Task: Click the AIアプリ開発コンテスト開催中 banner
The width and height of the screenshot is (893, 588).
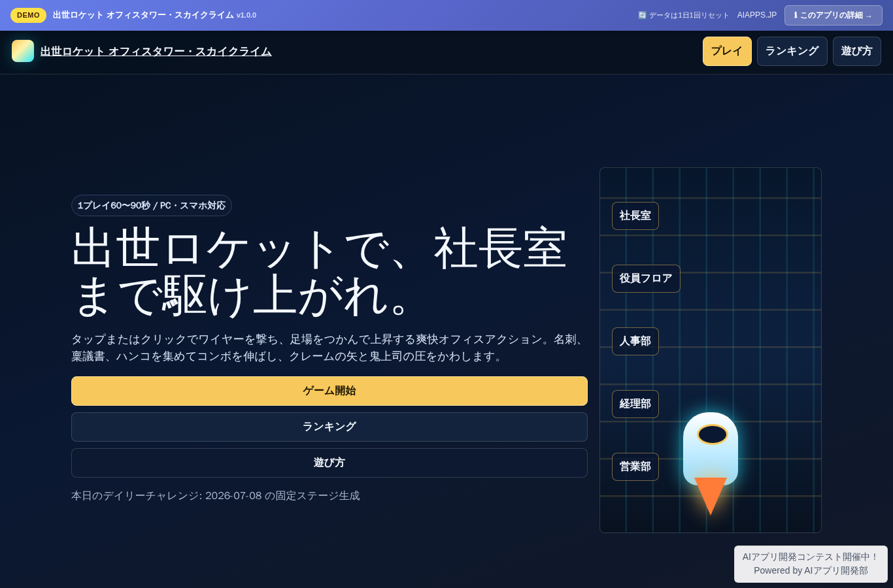Action: pyautogui.click(x=811, y=564)
